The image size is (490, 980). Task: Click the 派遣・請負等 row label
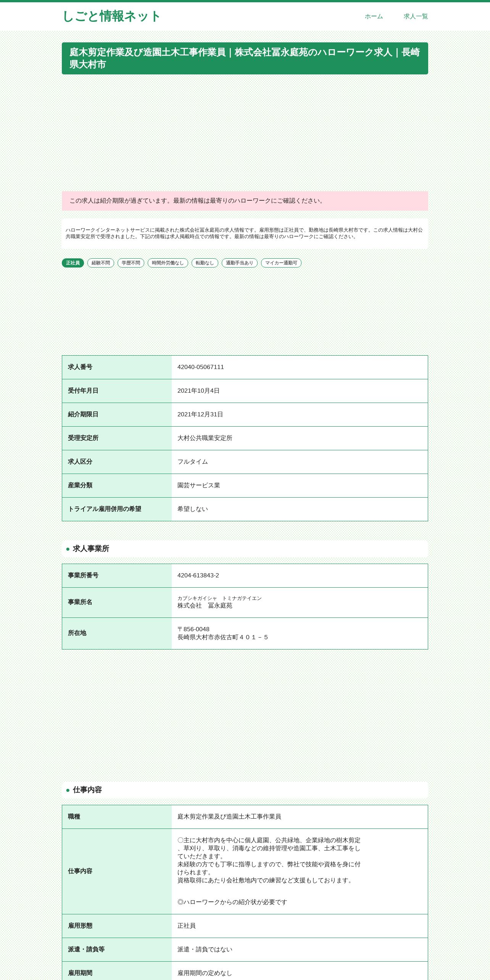click(86, 949)
